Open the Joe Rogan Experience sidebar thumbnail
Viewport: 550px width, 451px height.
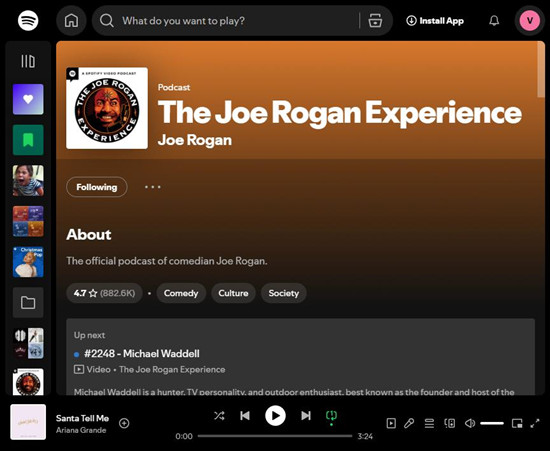coord(28,382)
